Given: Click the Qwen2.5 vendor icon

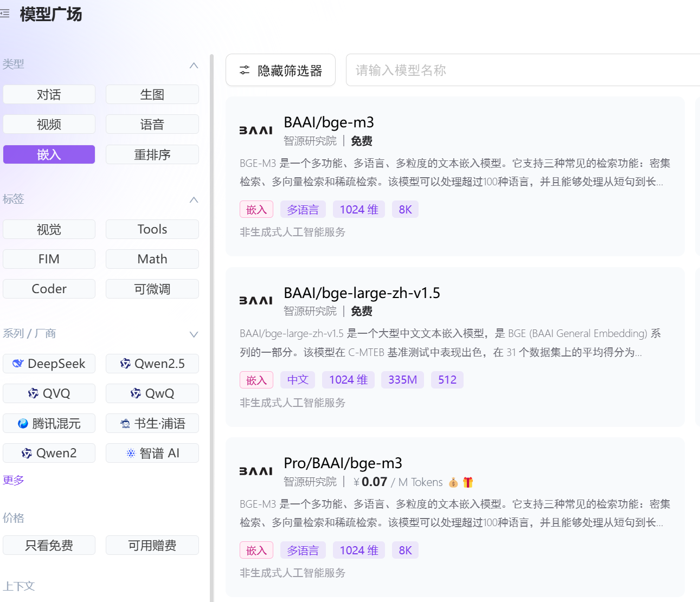Looking at the screenshot, I should pyautogui.click(x=125, y=364).
